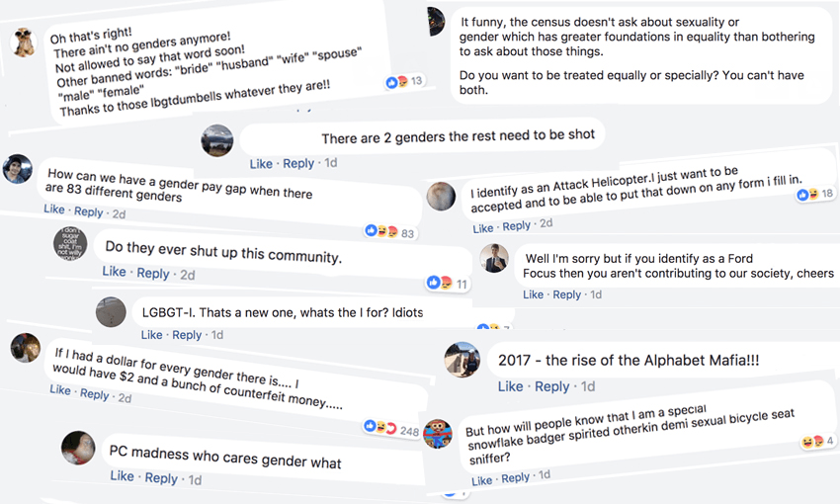Reply to the gender pay gap comment
The image size is (840, 504).
click(x=88, y=211)
